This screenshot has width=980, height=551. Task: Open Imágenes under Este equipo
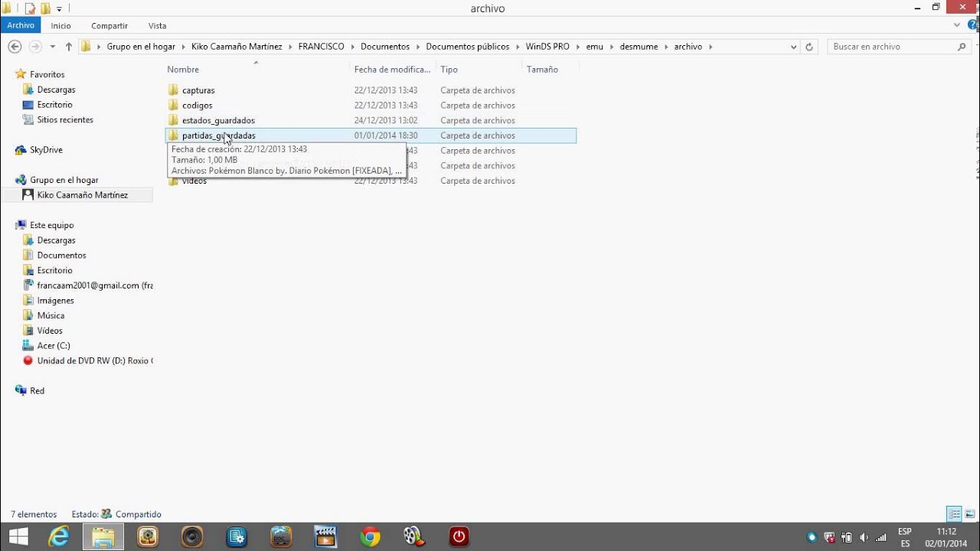(55, 301)
